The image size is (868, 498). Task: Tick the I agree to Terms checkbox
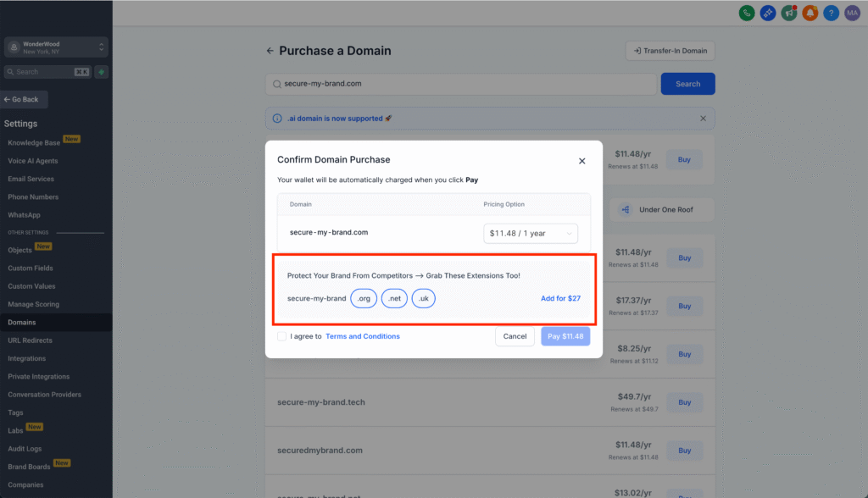(x=281, y=336)
